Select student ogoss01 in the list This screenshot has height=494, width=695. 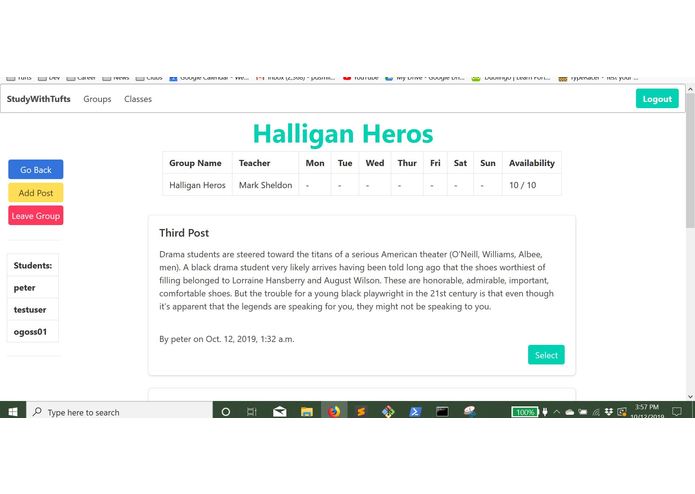(33, 332)
